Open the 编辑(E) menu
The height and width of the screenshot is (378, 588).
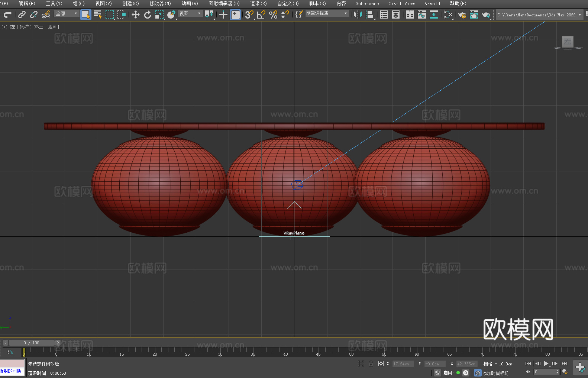pos(27,3)
